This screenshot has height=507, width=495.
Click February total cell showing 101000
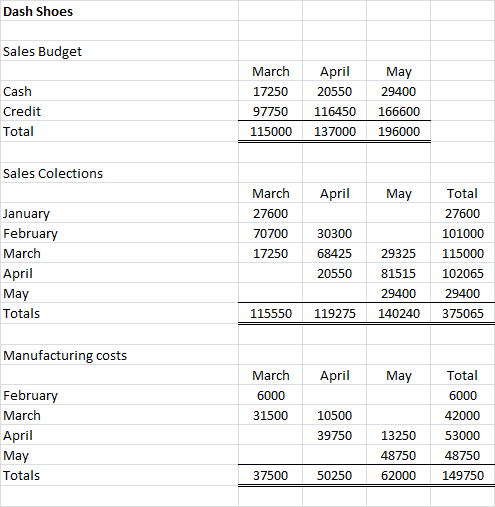coord(463,233)
